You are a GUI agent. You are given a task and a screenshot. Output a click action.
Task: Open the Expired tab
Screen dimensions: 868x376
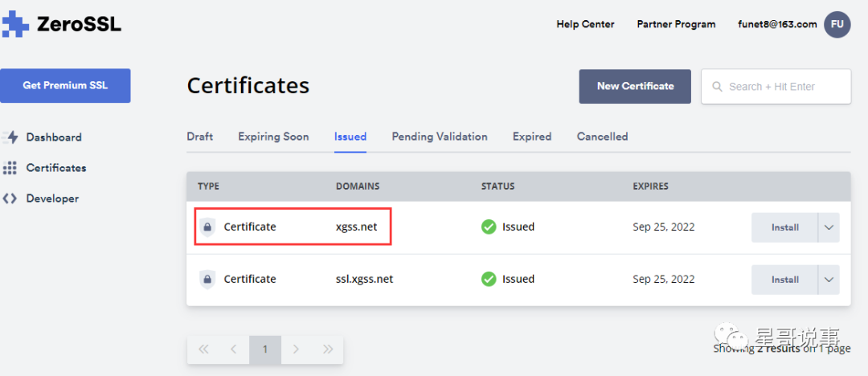coord(532,137)
